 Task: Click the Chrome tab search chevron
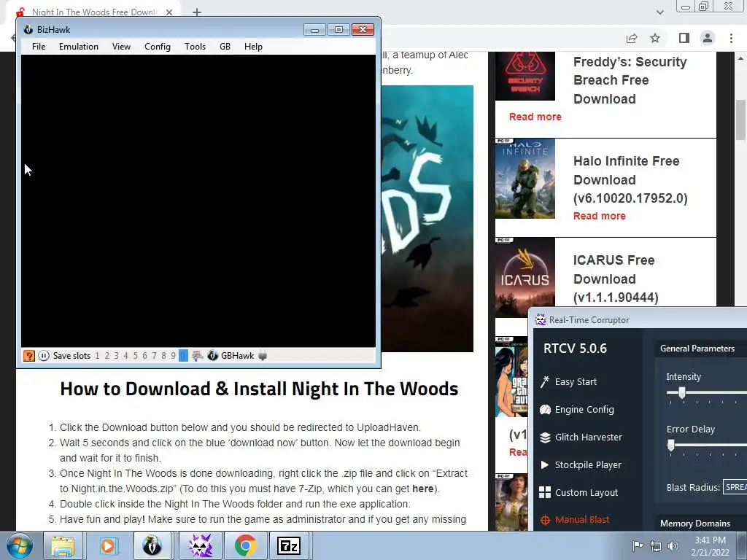[x=659, y=12]
